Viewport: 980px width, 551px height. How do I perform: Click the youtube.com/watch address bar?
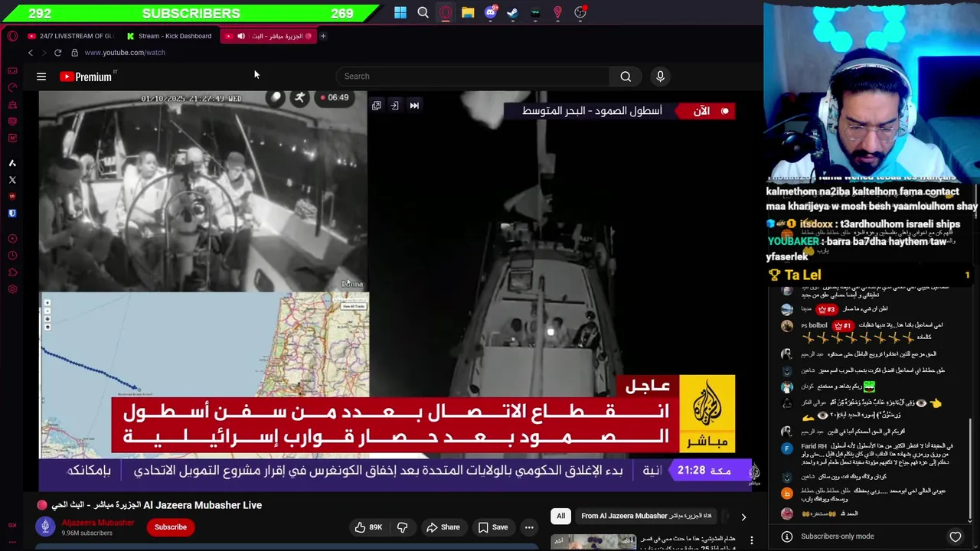click(x=125, y=53)
